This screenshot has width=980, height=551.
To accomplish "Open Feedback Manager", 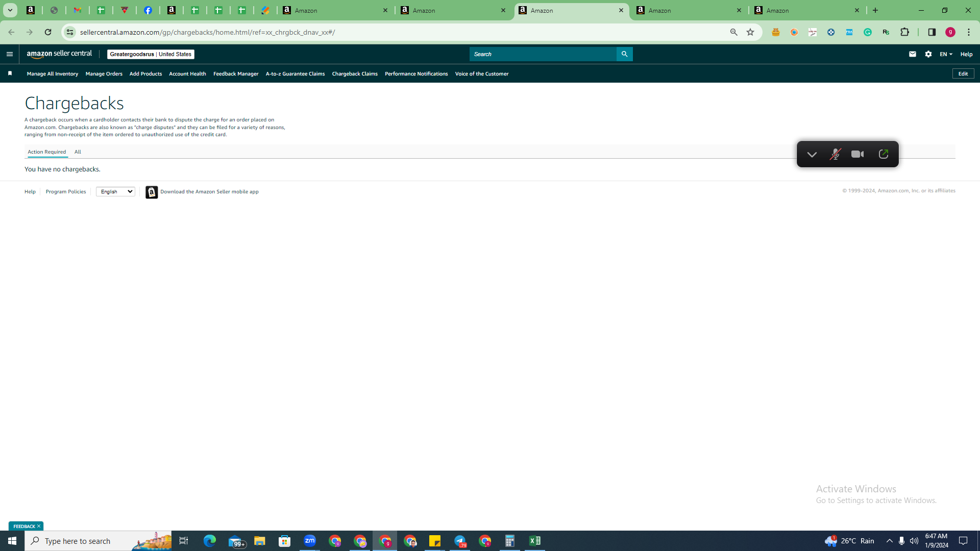I will (x=236, y=74).
